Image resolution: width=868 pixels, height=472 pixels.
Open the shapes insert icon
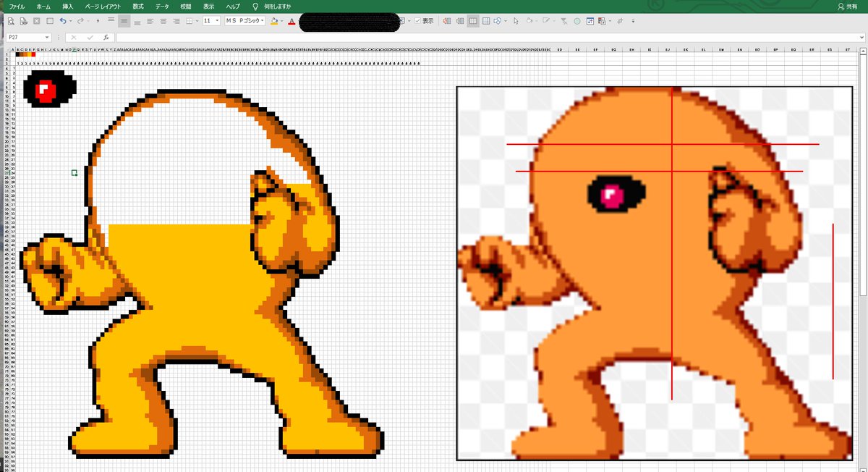click(x=498, y=21)
